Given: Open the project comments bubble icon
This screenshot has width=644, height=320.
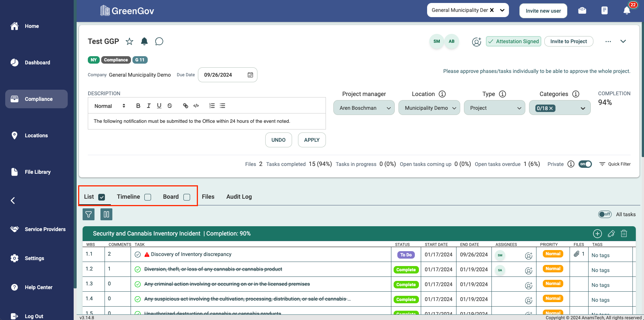Looking at the screenshot, I should click(x=159, y=41).
